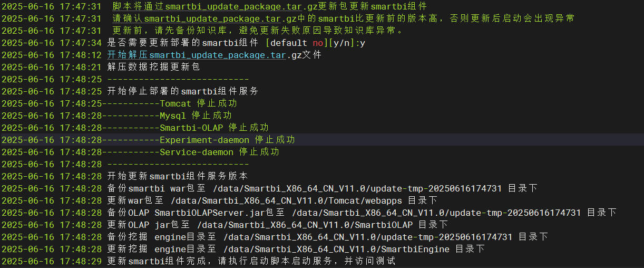
Task: Click the "更新前，请先备份知识库" warning line
Action: click(x=258, y=31)
